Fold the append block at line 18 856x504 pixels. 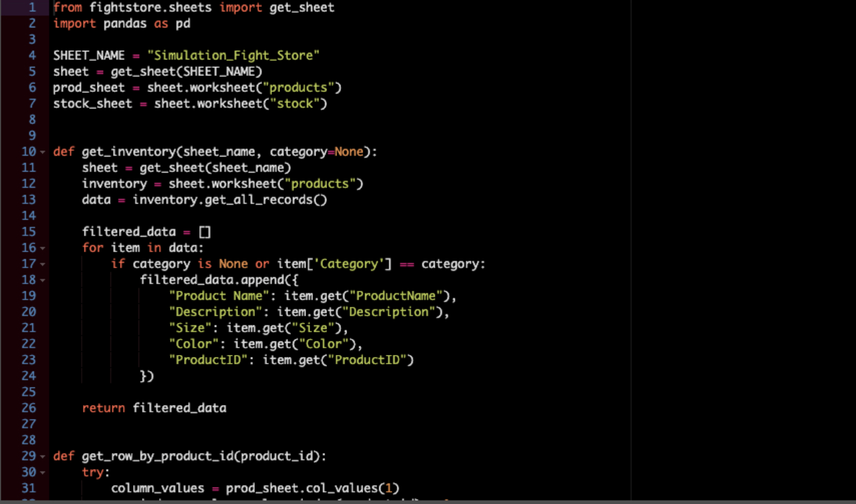pos(43,281)
